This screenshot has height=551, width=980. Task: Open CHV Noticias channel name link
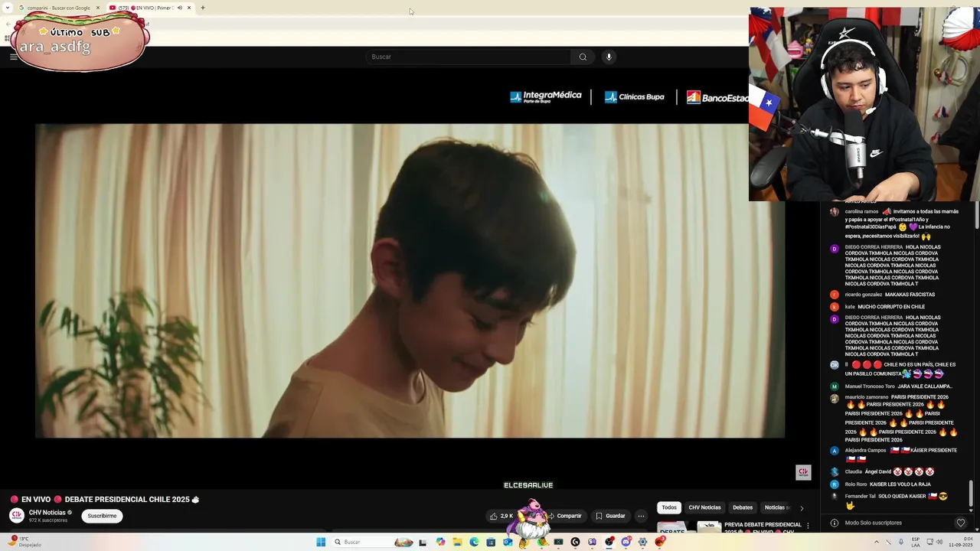[47, 512]
